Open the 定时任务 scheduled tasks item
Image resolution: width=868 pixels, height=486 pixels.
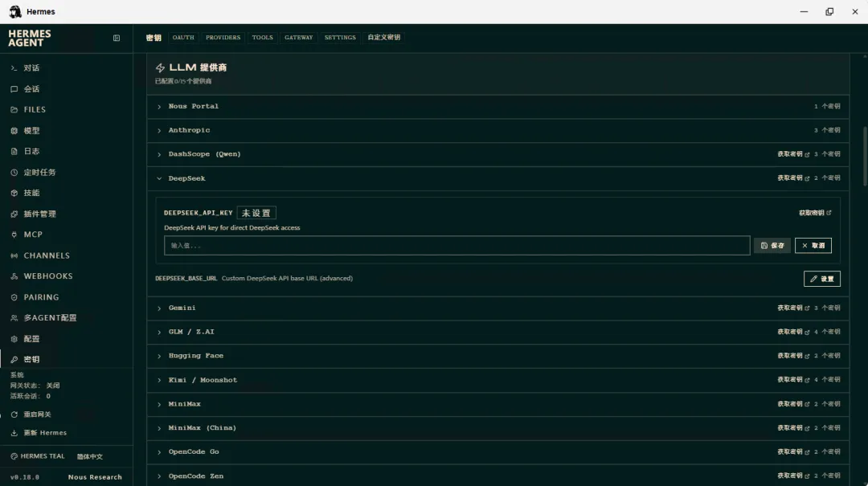point(39,172)
